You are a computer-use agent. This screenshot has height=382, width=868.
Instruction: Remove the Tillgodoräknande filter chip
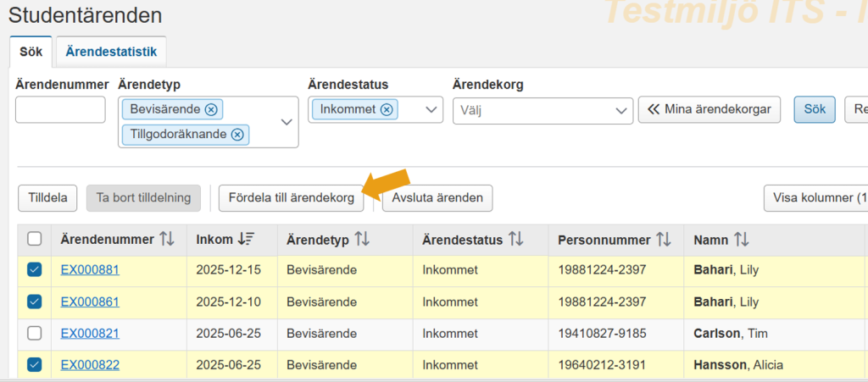point(237,135)
